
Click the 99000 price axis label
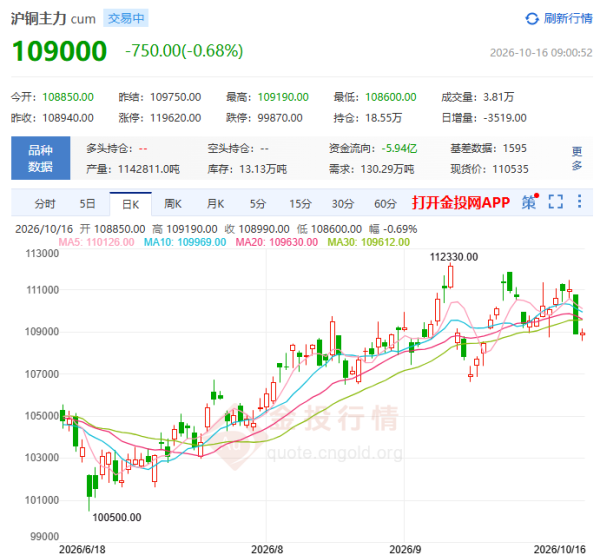pyautogui.click(x=45, y=536)
